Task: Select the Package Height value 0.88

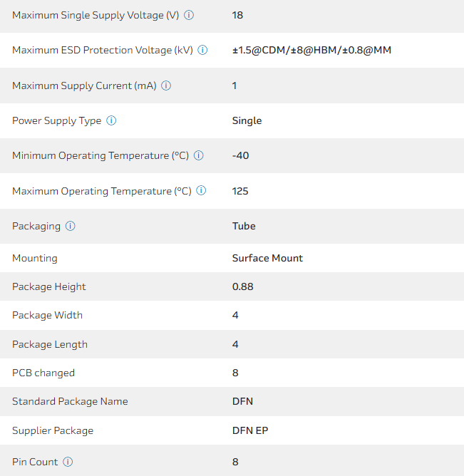Action: (242, 286)
